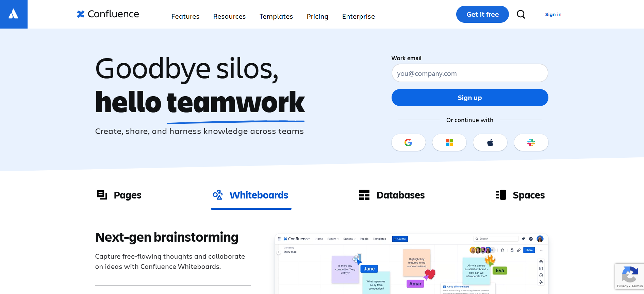Open the Confluence logo link in the header
This screenshot has height=294, width=644.
(x=108, y=14)
